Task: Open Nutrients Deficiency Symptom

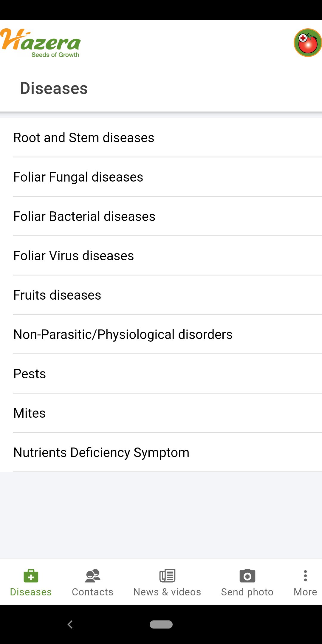Action: (101, 453)
